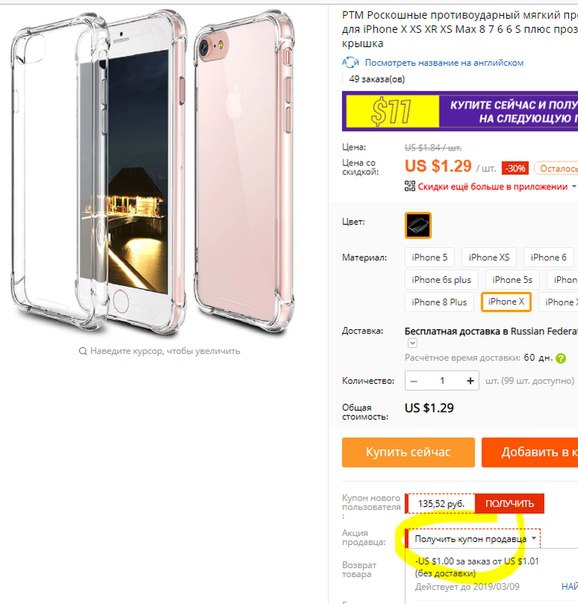Increase quantity with the plus button
The image size is (578, 604).
[x=470, y=381]
